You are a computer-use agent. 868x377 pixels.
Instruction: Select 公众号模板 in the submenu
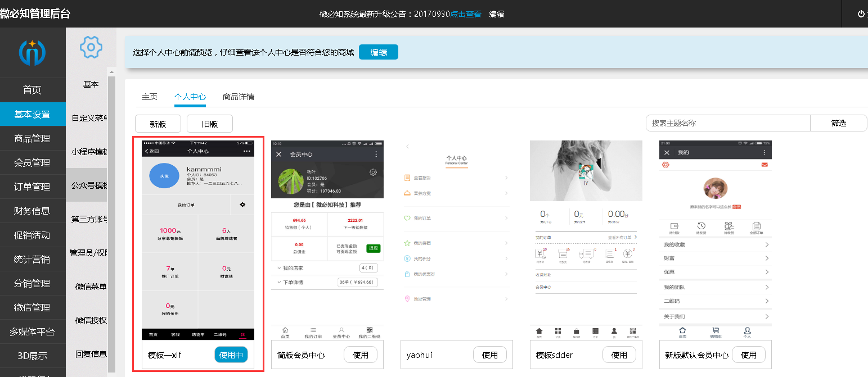[x=89, y=185]
